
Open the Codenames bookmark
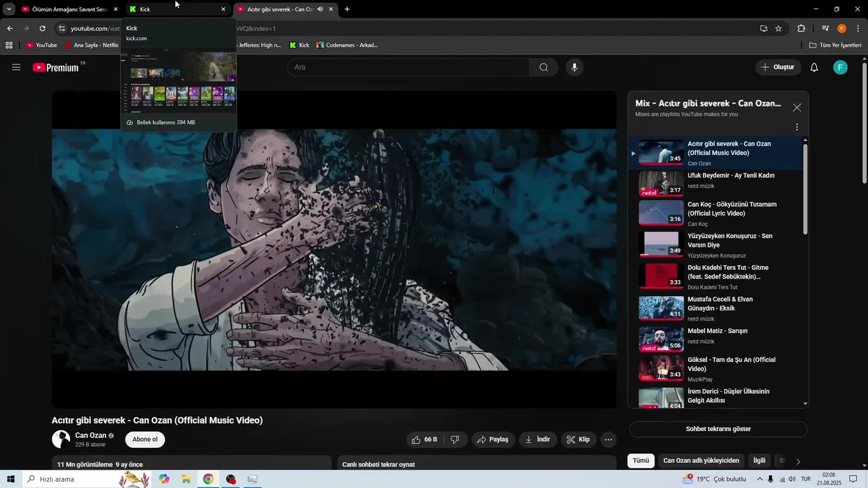(x=347, y=45)
